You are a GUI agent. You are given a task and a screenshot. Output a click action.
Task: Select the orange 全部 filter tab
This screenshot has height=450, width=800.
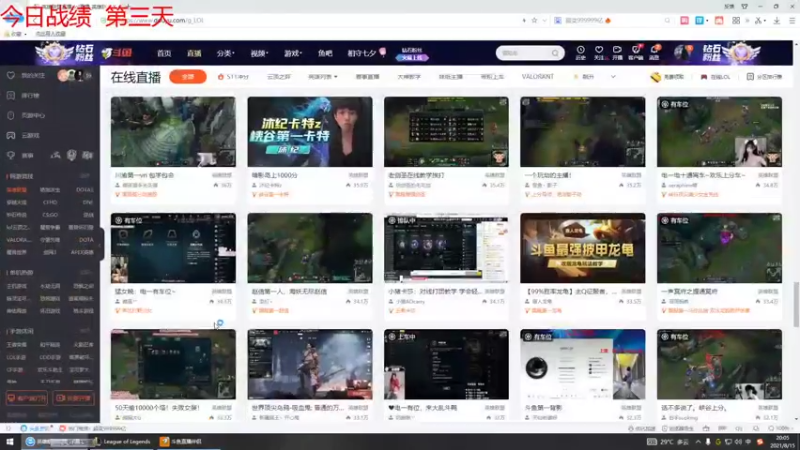[188, 77]
